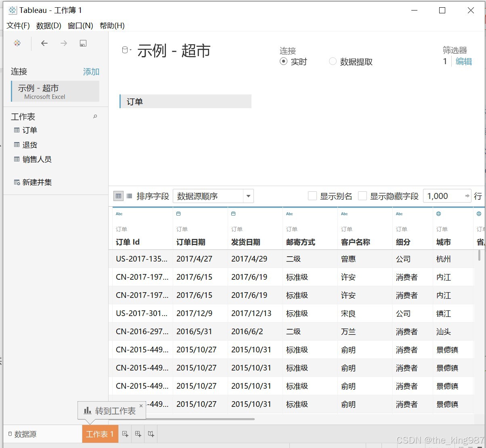Open the 排序字段 数据源顺序 dropdown
The image size is (486, 448).
click(x=213, y=196)
